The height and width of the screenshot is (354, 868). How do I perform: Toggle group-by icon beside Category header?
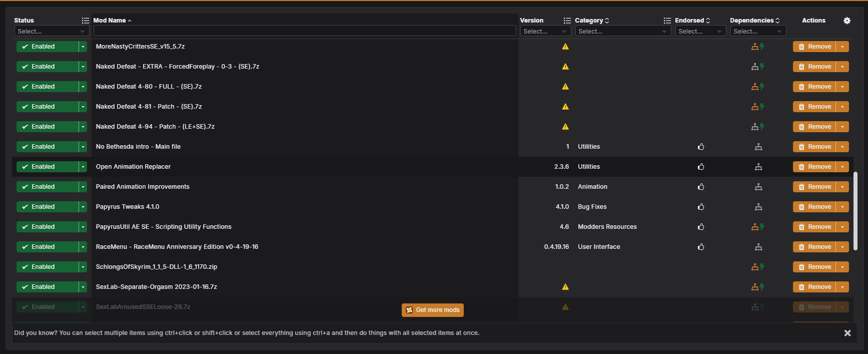tap(667, 21)
